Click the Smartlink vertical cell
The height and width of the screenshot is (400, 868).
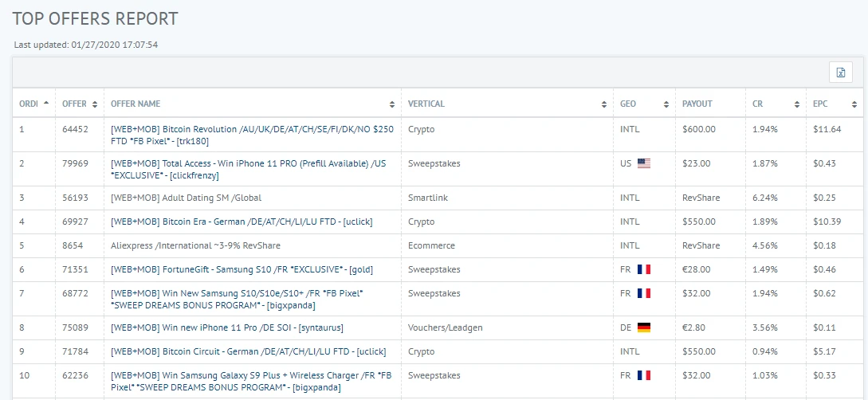(428, 198)
